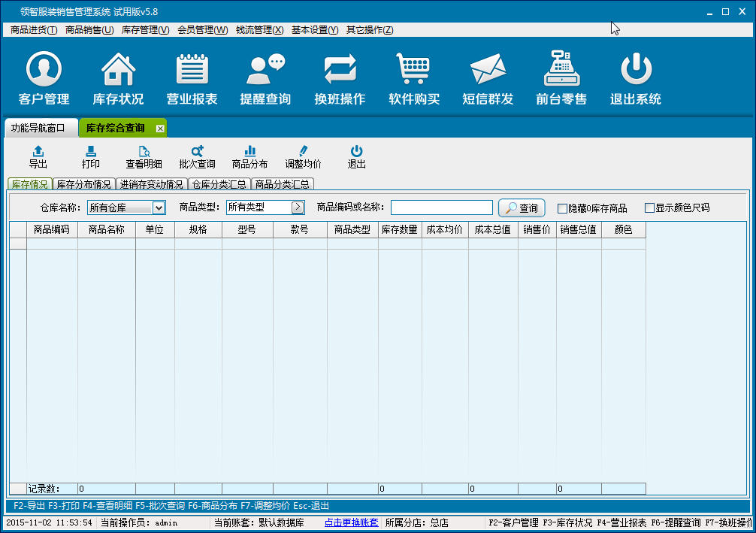Close the 库存综合查询 tab

pyautogui.click(x=160, y=129)
